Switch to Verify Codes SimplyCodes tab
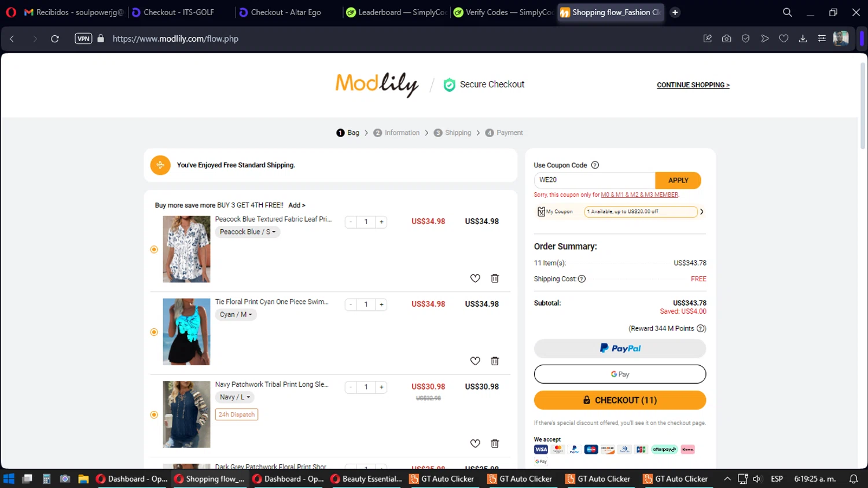This screenshot has width=868, height=488. click(x=503, y=12)
